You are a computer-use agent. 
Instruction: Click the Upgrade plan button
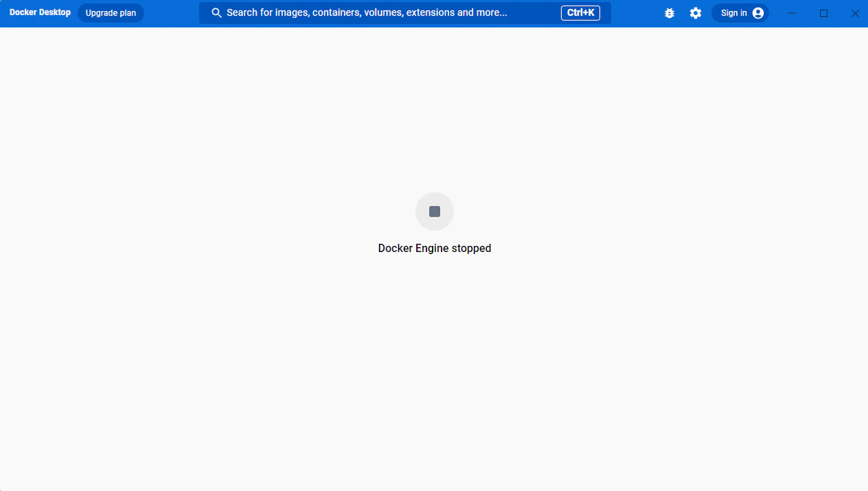(111, 13)
